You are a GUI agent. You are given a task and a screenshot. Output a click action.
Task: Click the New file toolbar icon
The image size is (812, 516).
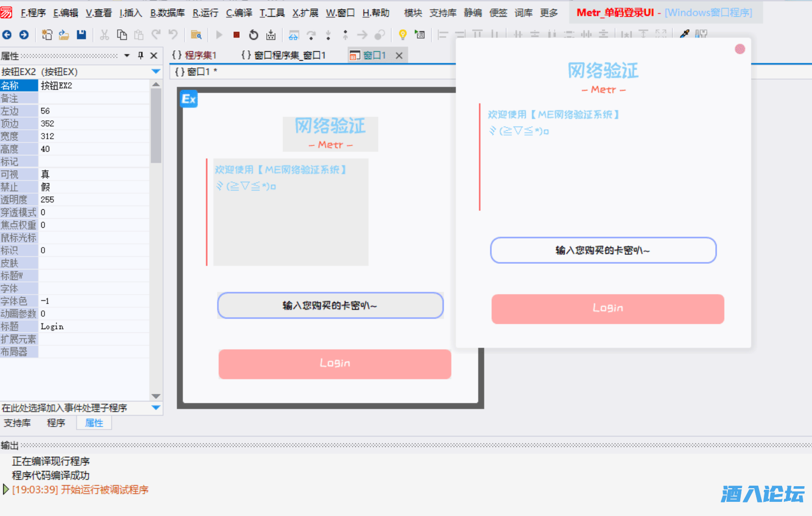(47, 35)
